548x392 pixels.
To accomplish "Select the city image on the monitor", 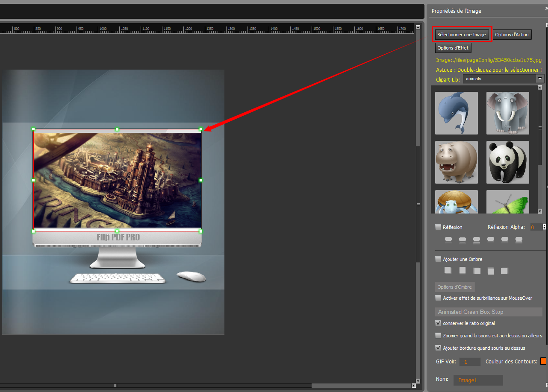I will click(117, 180).
